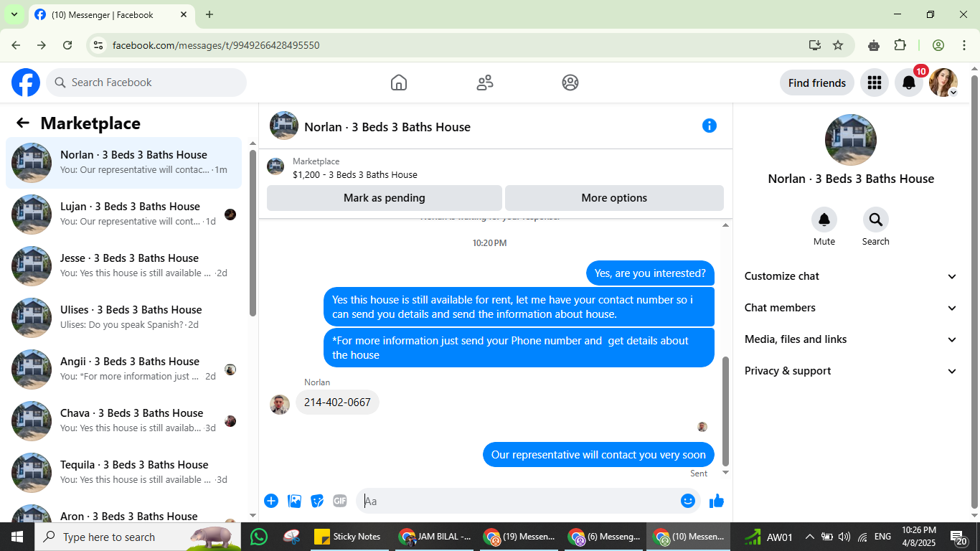Image resolution: width=980 pixels, height=551 pixels.
Task: Switch to (19) Messenger taskbar window
Action: [x=519, y=537]
